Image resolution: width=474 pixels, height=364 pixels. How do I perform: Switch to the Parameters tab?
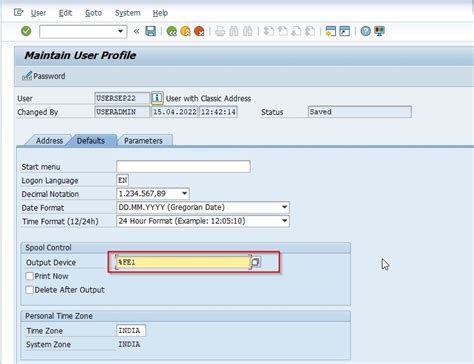143,141
